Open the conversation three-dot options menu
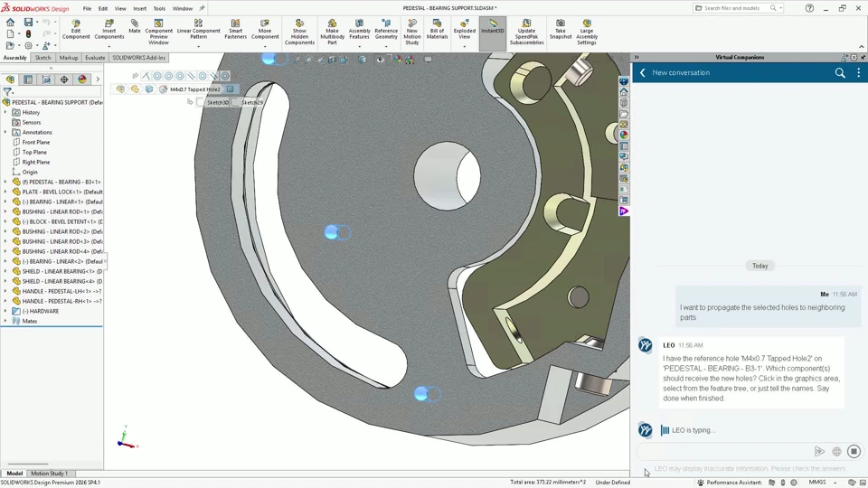The width and height of the screenshot is (868, 488). (859, 72)
